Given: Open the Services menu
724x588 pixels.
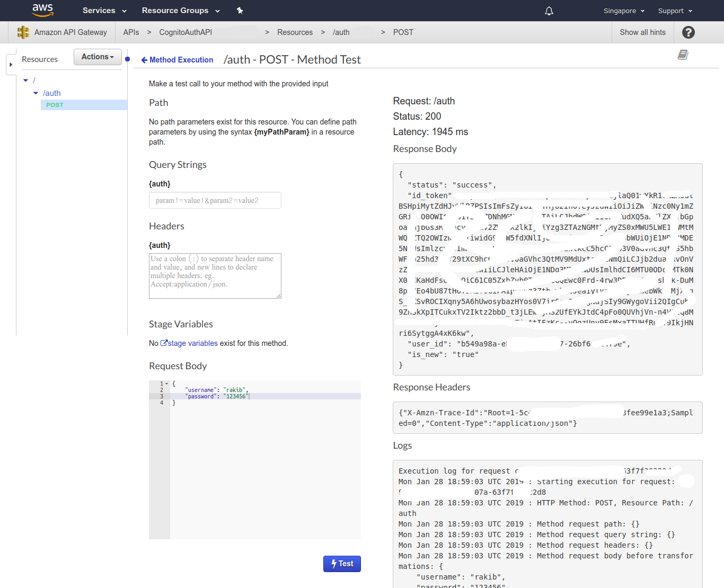Looking at the screenshot, I should (x=104, y=11).
